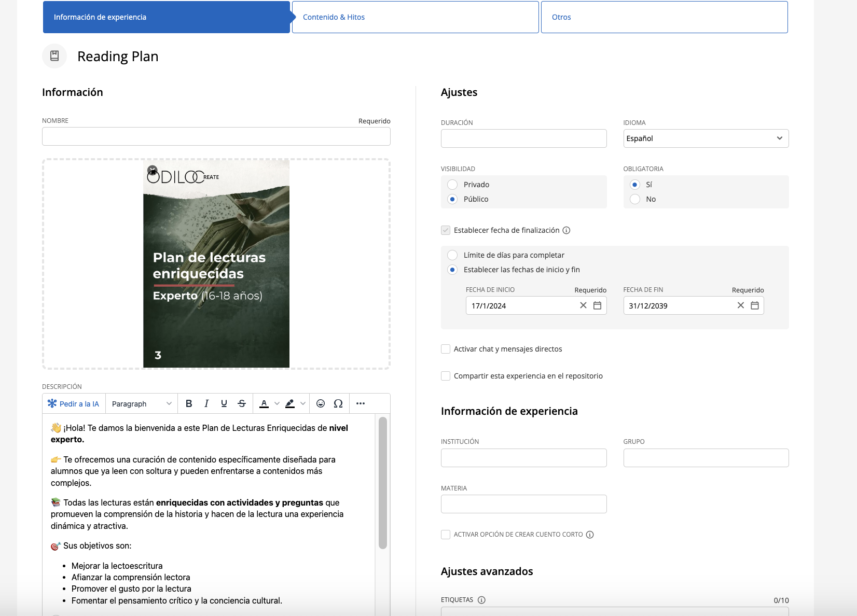Show info for the Etiquetas field
This screenshot has height=616, width=857.
[x=481, y=600]
